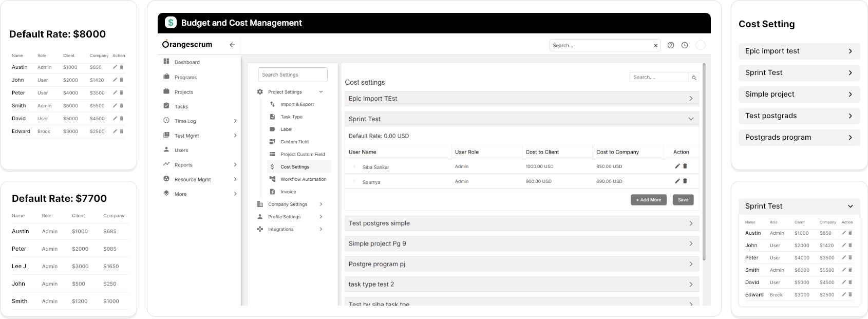This screenshot has height=319, width=868.
Task: Select Workflow Automation in Project Settings
Action: point(303,179)
